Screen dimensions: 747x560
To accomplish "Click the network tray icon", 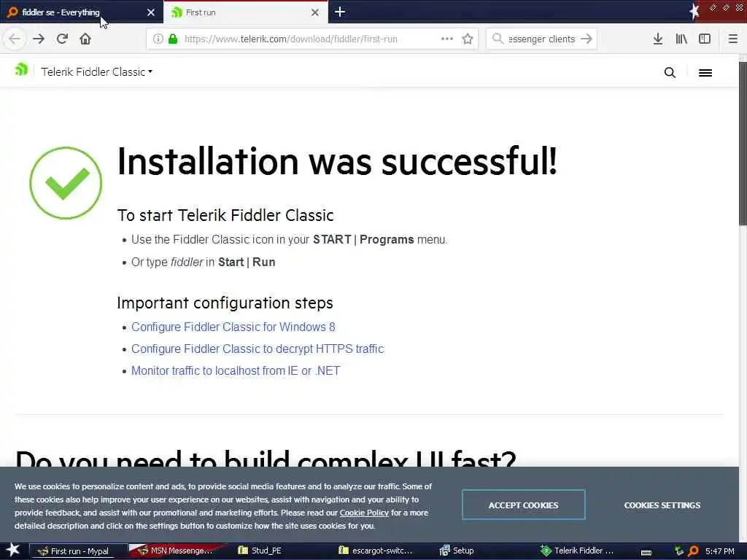I will coord(678,551).
